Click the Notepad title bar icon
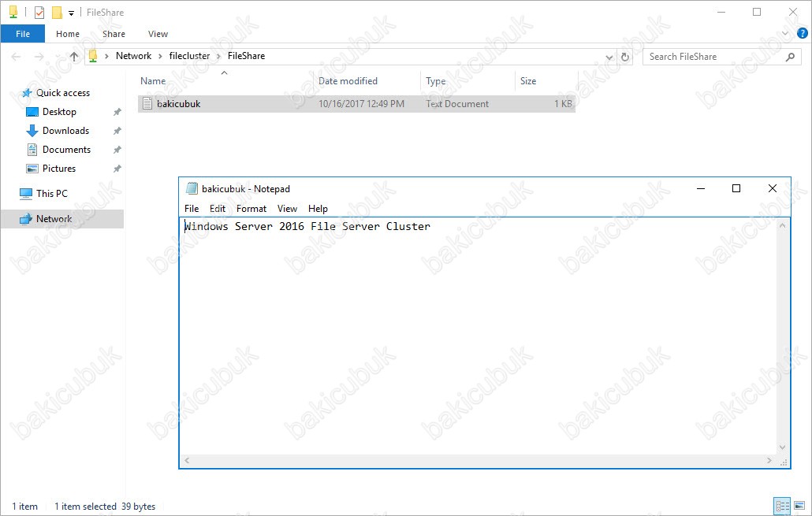812x516 pixels. tap(192, 188)
